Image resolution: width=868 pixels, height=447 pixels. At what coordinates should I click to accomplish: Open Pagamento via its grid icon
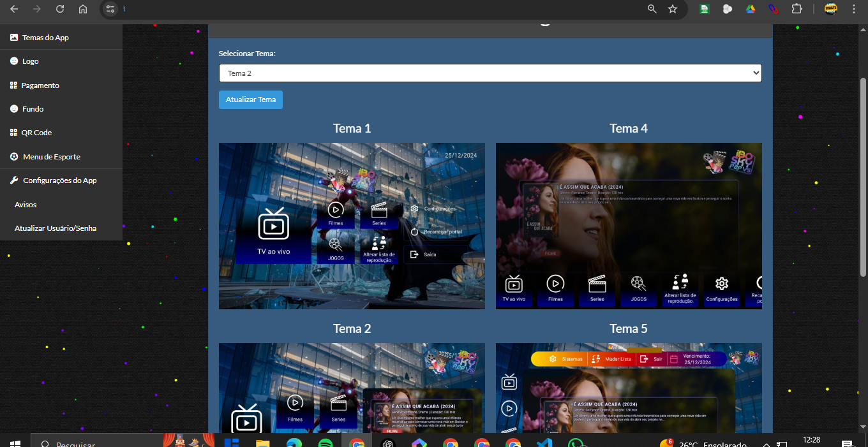pyautogui.click(x=14, y=85)
